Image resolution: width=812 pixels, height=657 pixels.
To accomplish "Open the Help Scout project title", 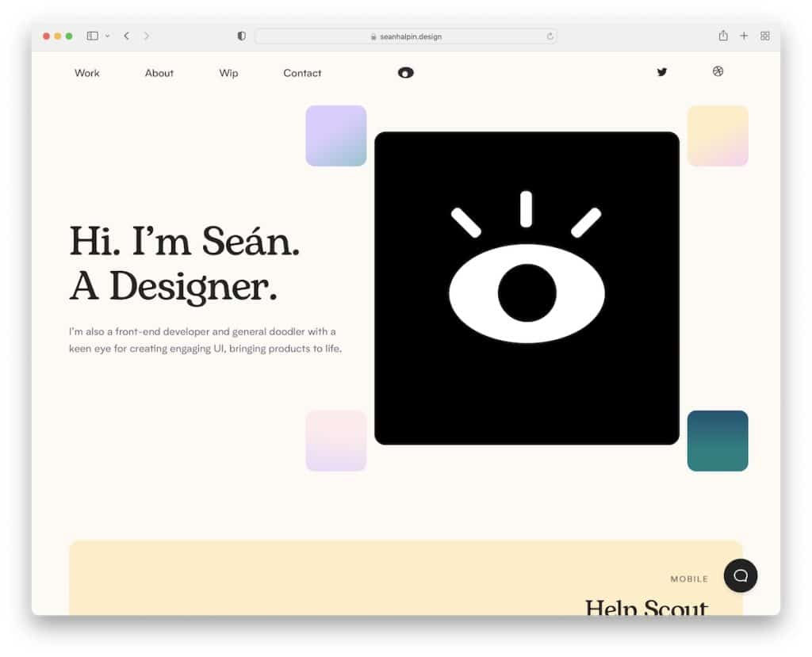I will [646, 607].
